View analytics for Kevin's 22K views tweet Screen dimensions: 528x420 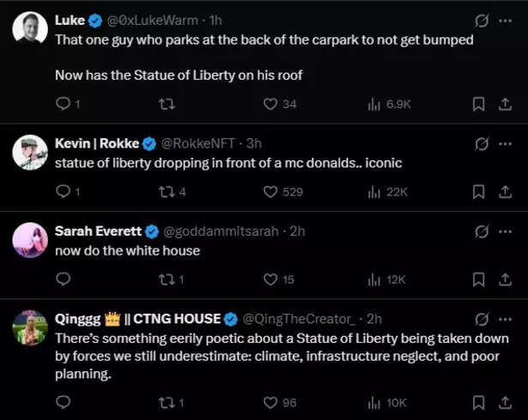375,191
